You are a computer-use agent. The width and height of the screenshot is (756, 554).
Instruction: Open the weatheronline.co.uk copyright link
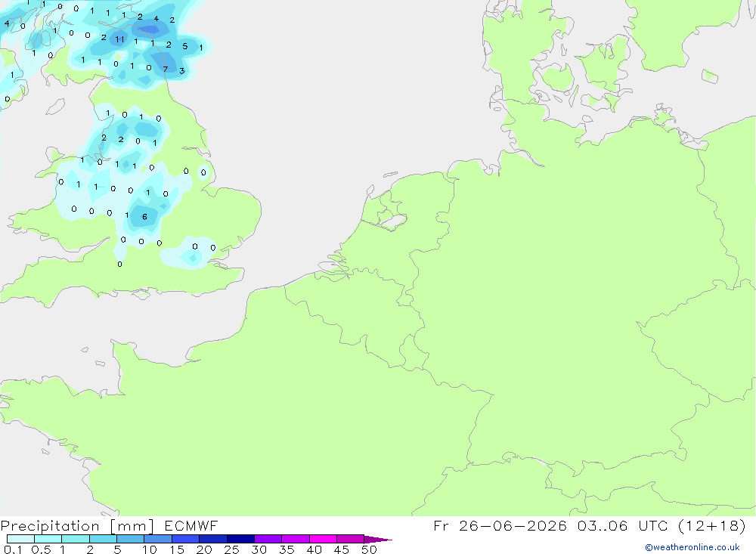pos(692,547)
